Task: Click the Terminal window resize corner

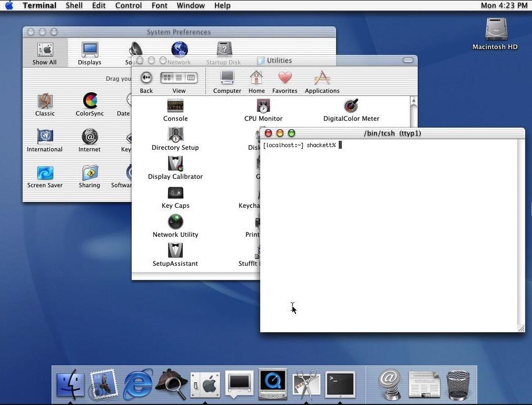Action: point(521,329)
